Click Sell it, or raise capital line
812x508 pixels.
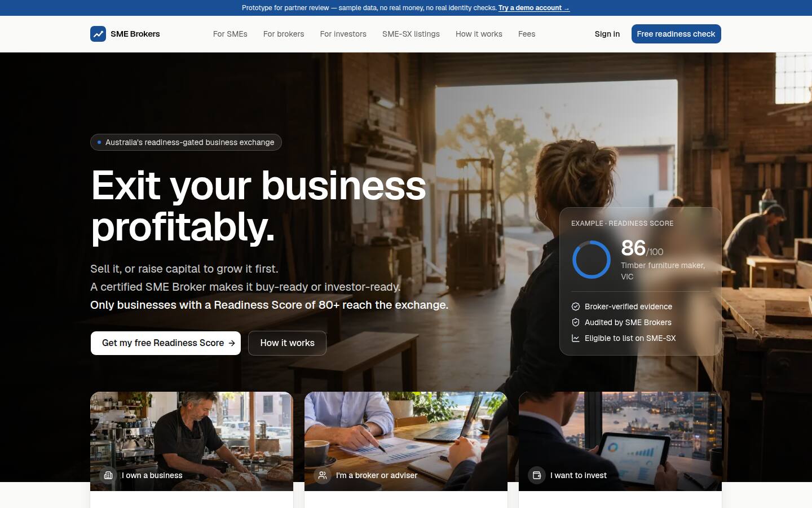[x=184, y=269]
